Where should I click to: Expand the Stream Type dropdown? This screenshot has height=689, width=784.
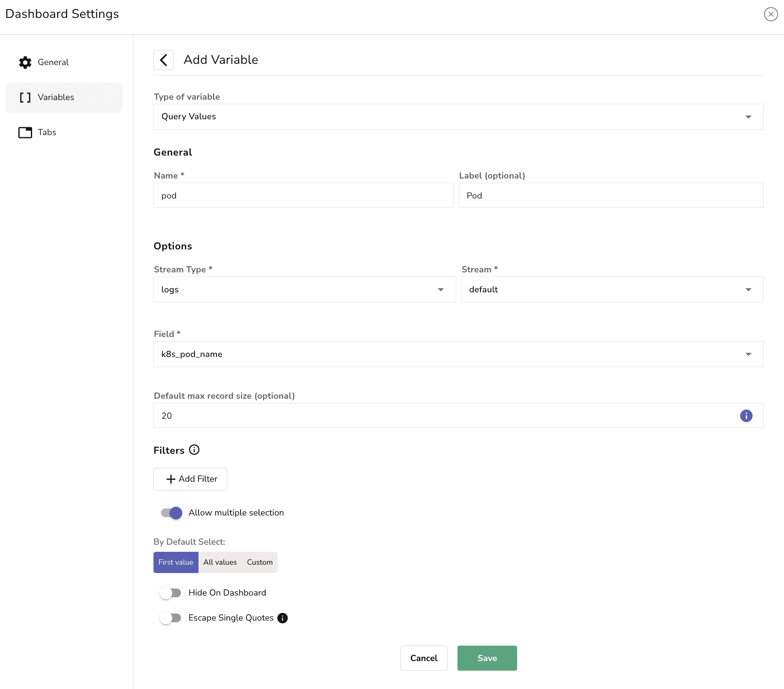point(441,289)
